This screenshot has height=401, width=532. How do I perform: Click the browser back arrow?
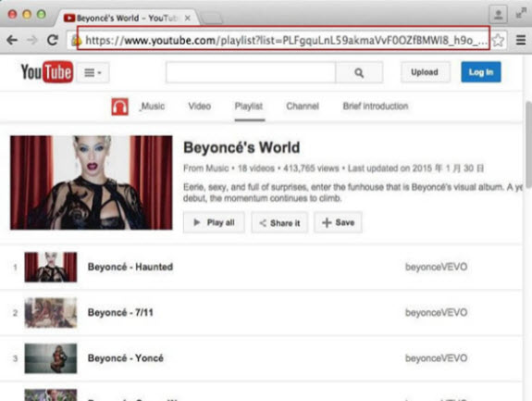coord(12,40)
